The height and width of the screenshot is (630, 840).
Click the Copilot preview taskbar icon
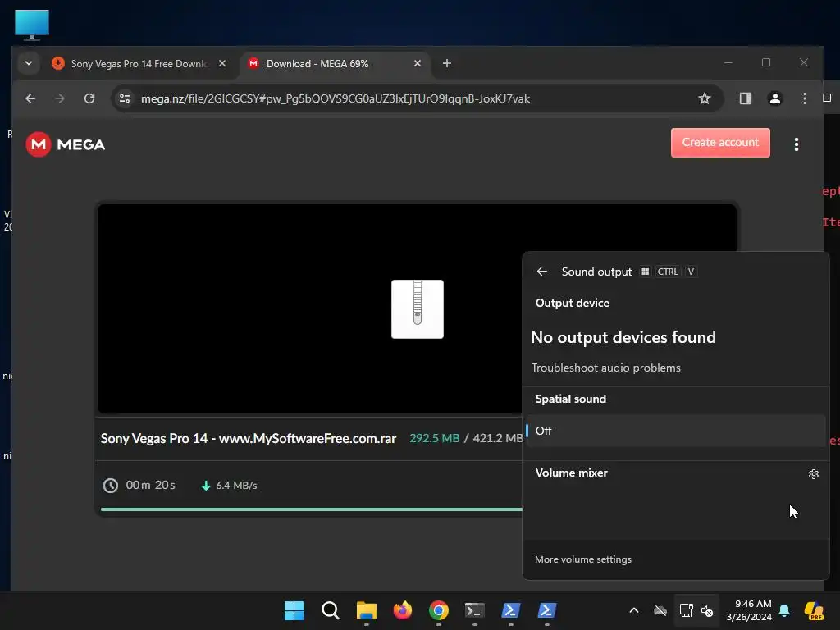814,610
